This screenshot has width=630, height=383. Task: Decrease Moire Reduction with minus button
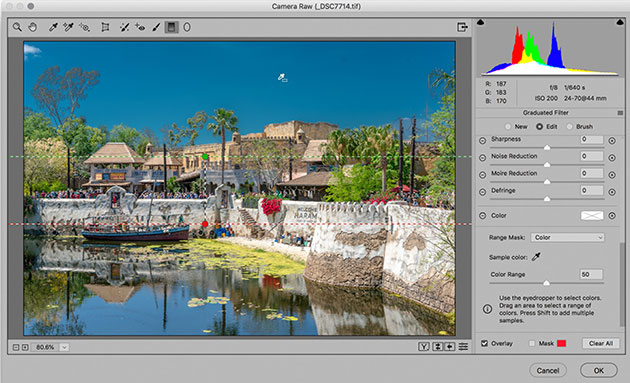point(483,175)
